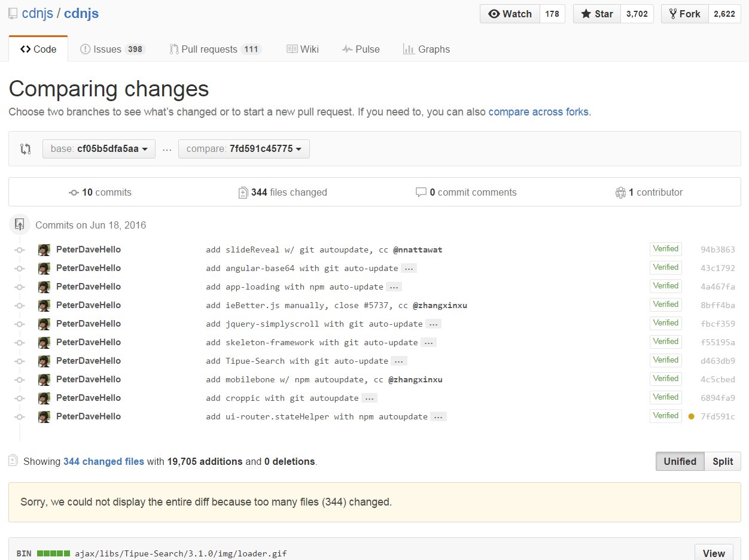Open the cdnjs owner link
Image resolution: width=749 pixels, height=560 pixels.
(x=37, y=13)
